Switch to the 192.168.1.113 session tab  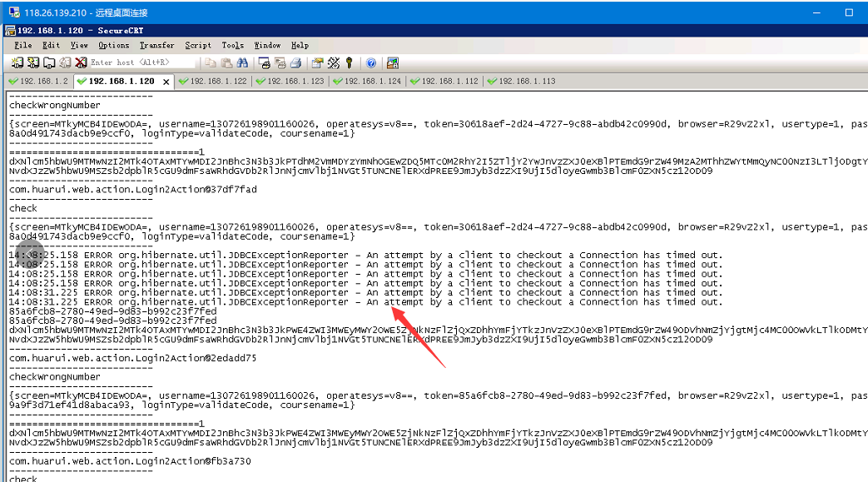tap(522, 81)
